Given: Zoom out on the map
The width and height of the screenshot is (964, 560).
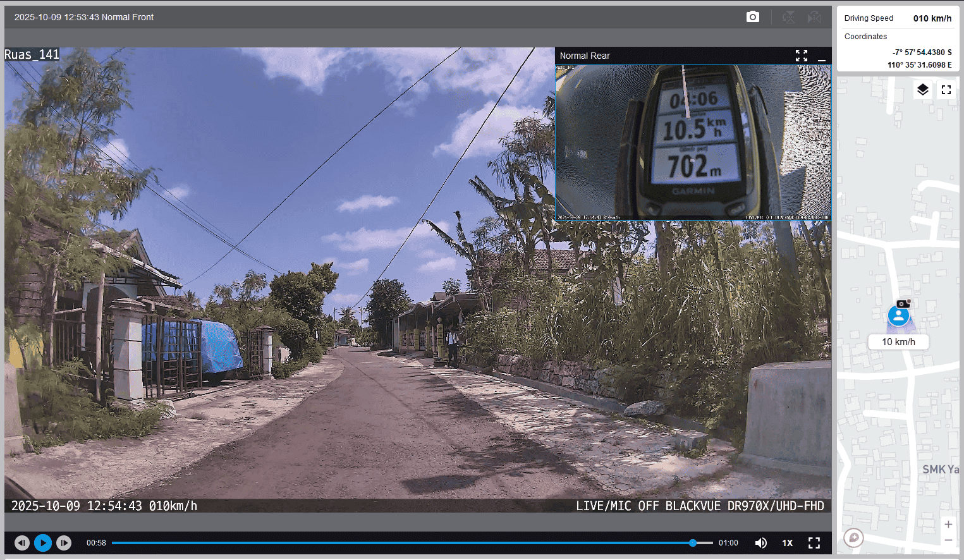Looking at the screenshot, I should [948, 540].
